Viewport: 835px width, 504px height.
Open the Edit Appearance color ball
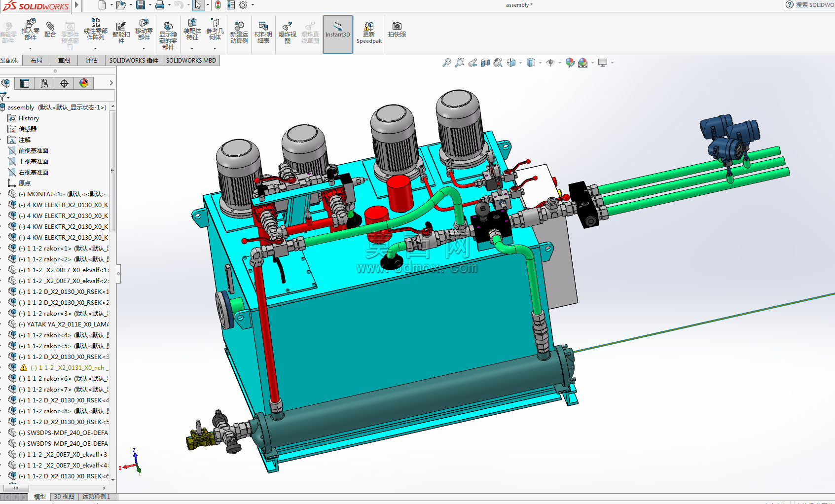570,63
